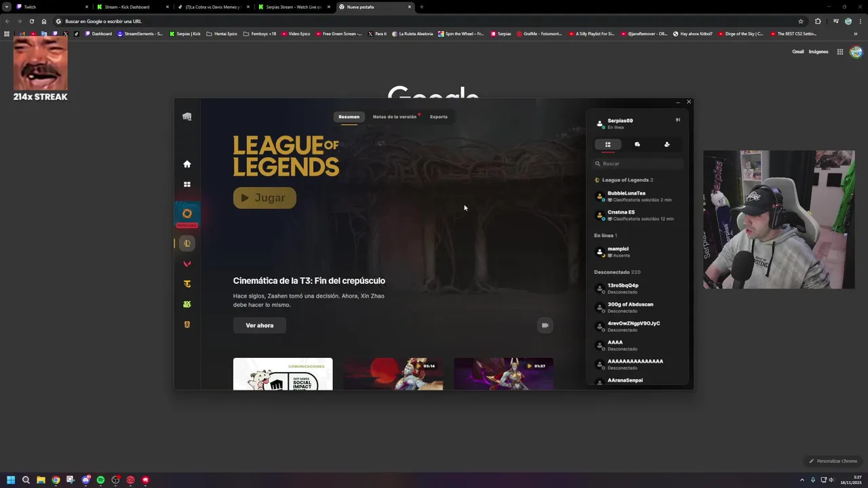Switch to the La Cobra vs Davoo Memes tab
Viewport: 868px width, 488px height.
212,7
